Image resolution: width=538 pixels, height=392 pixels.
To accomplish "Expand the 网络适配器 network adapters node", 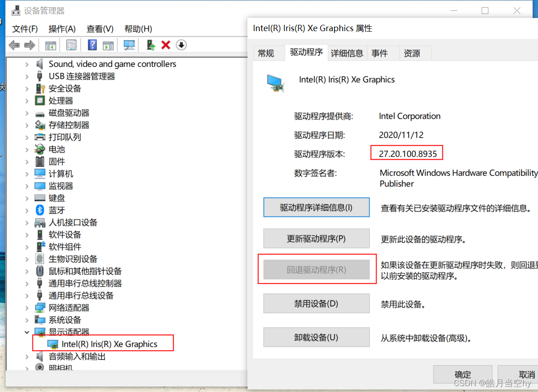I will (27, 308).
